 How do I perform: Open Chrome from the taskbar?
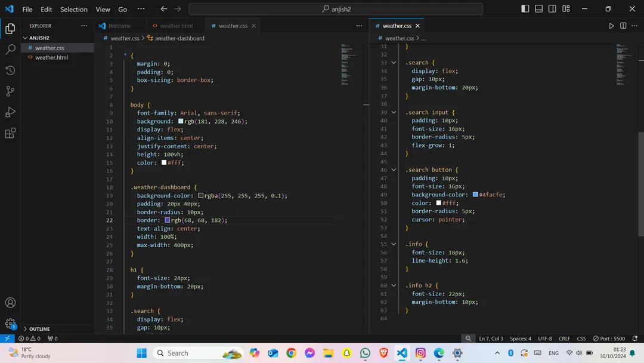[291, 353]
